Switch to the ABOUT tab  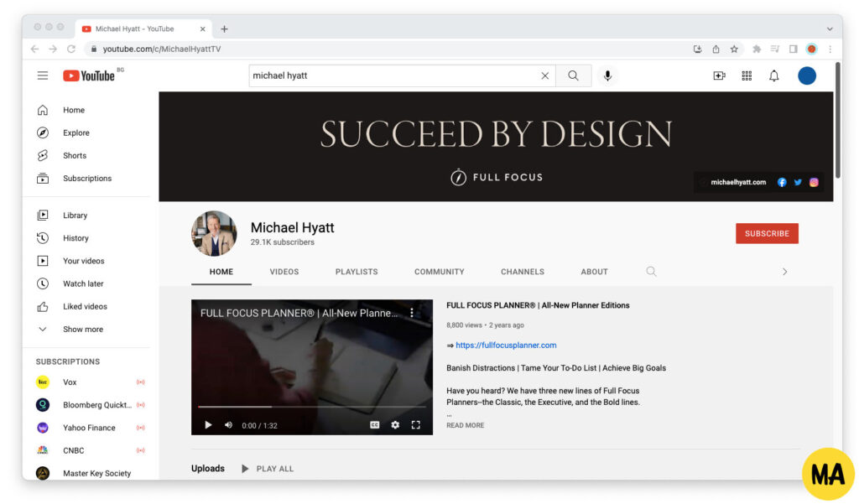coord(595,272)
